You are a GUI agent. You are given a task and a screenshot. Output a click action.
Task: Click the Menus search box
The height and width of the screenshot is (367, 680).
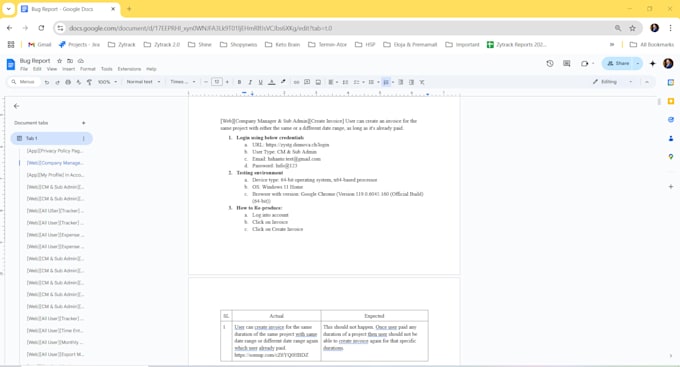pyautogui.click(x=24, y=82)
